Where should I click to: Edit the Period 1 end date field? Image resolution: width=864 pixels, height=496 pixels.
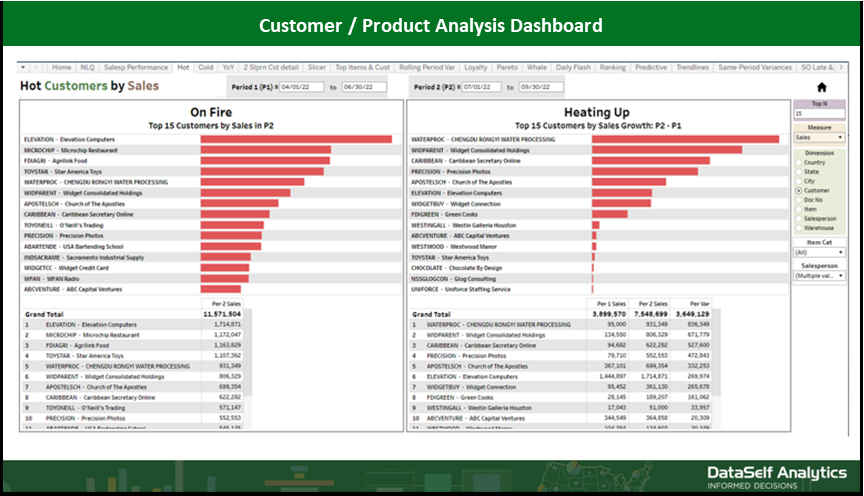364,87
